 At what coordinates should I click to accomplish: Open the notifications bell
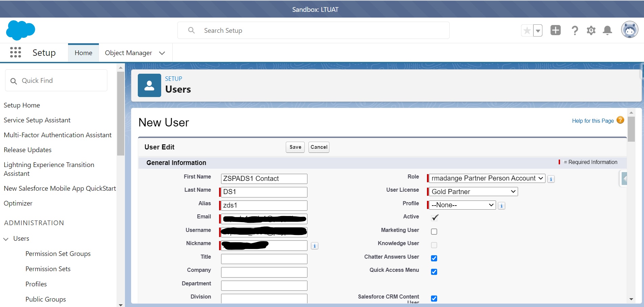[607, 30]
